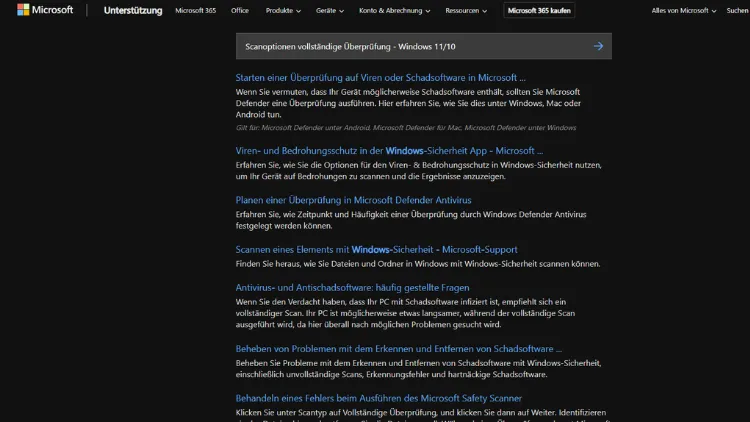Expand the Alles von Microsoft dropdown
Viewport: 750px width, 422px height.
[x=684, y=11]
